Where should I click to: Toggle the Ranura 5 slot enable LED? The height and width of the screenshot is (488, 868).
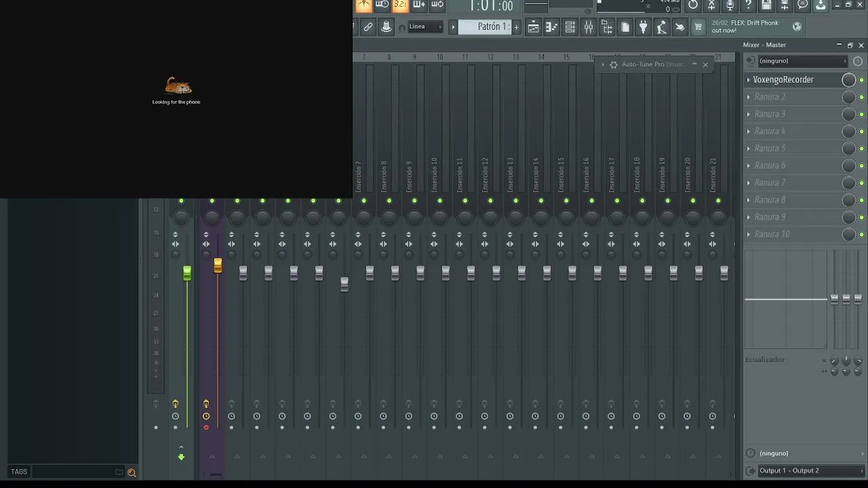862,148
